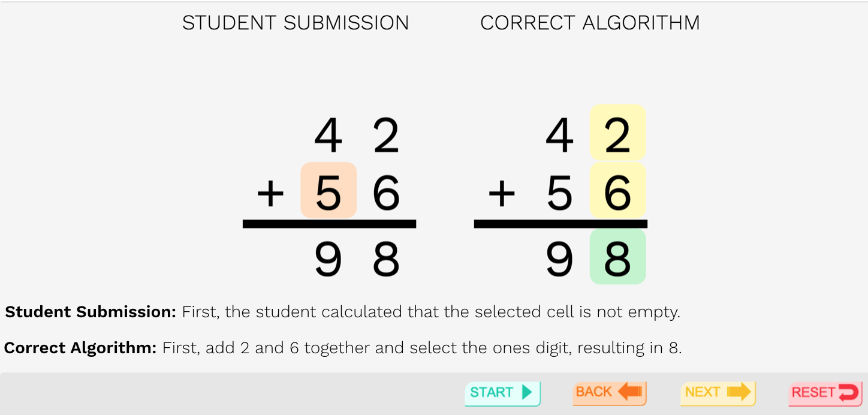Click the CORRECT ALGORITHM heading
Screen dimensions: 868x415
[590, 23]
